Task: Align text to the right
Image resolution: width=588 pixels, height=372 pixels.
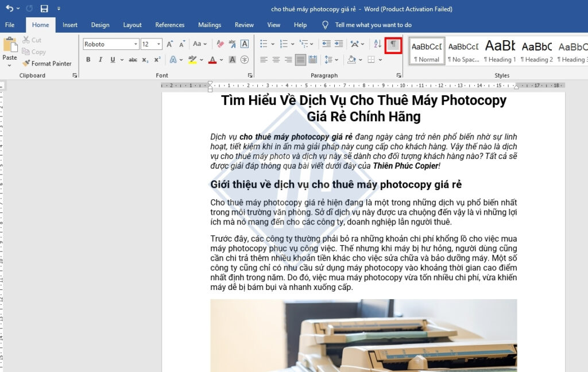Action: pyautogui.click(x=288, y=60)
